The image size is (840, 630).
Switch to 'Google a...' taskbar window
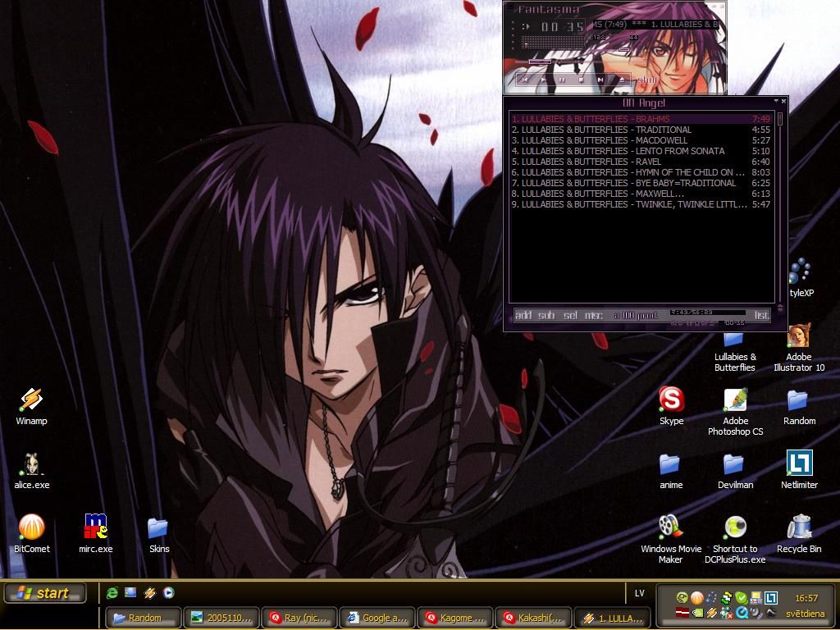click(377, 618)
